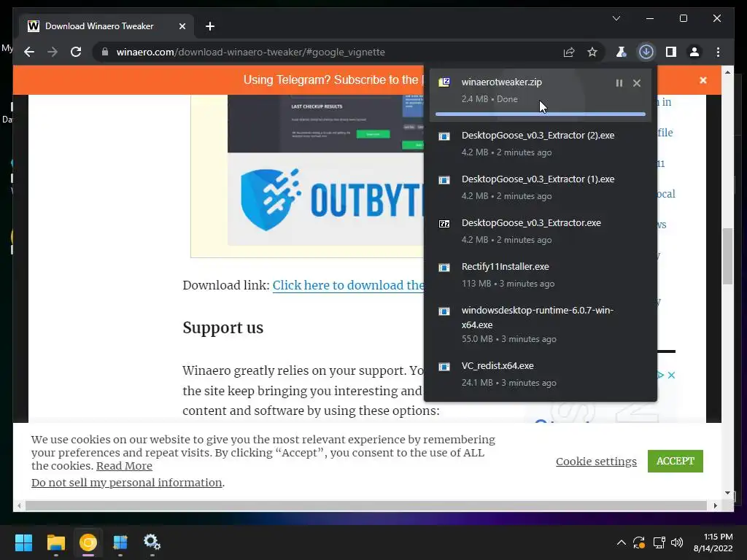The image size is (747, 560).
Task: Show hidden system tray icons
Action: pos(622,542)
